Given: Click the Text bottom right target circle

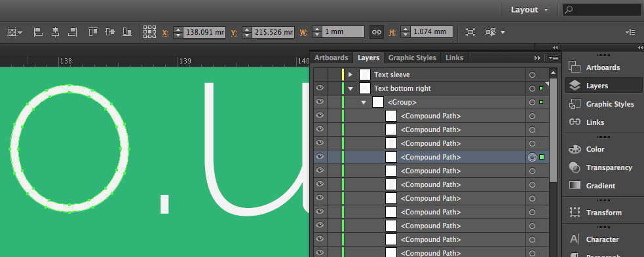Looking at the screenshot, I should 532,88.
